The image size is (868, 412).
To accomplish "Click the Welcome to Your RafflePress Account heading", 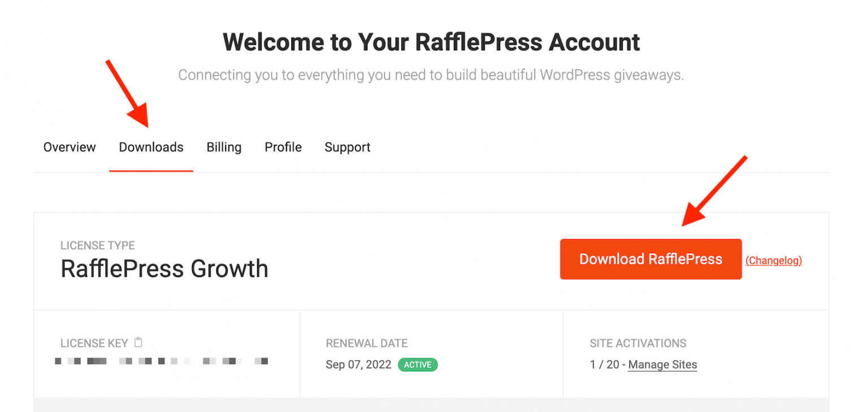I will (432, 42).
